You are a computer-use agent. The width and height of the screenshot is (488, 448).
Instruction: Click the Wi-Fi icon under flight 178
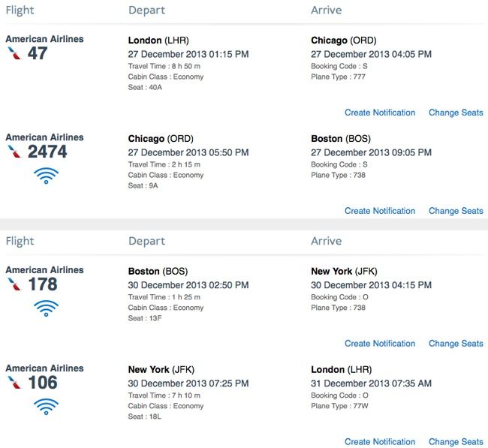tap(46, 308)
